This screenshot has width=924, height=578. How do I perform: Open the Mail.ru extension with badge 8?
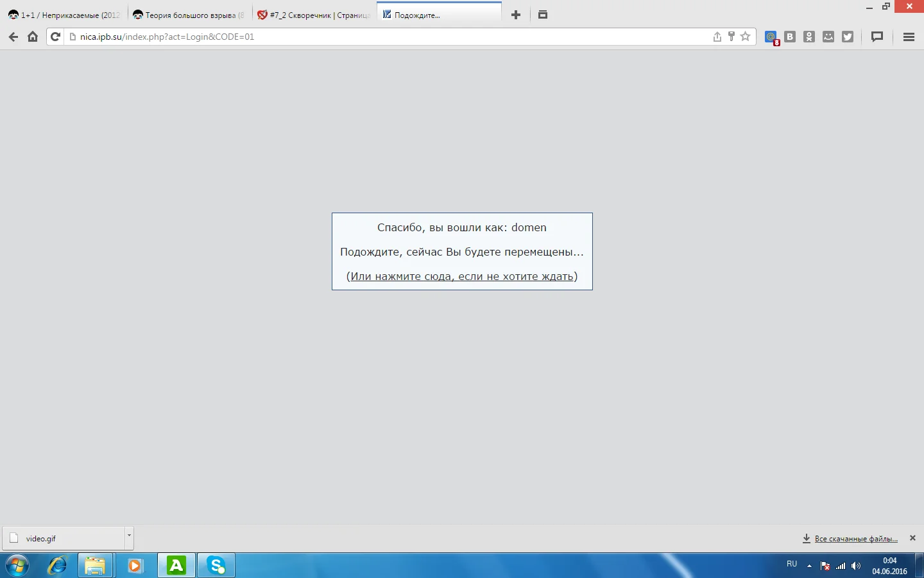coord(771,37)
